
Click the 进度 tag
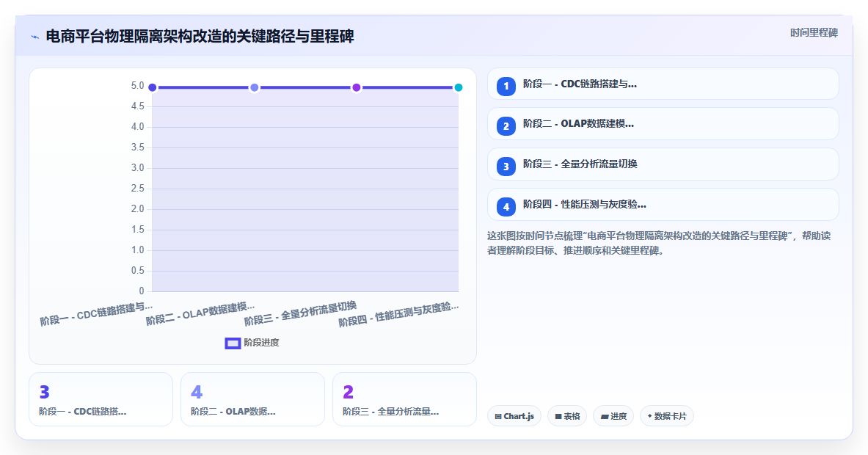pyautogui.click(x=613, y=416)
